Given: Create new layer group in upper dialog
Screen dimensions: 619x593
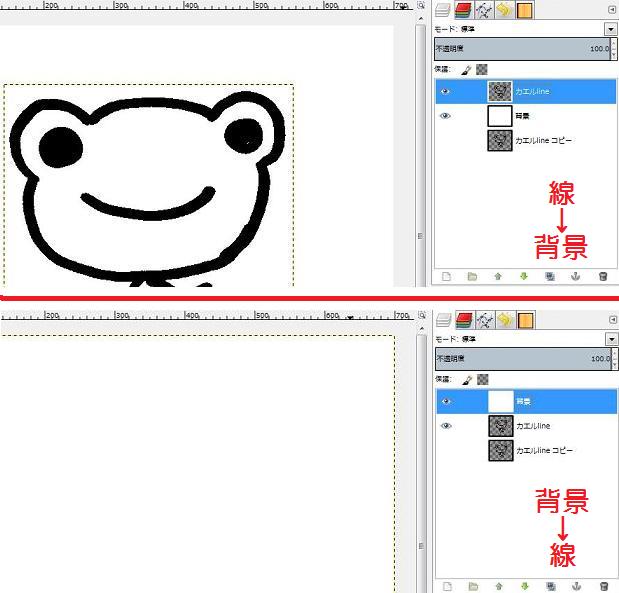Looking at the screenshot, I should click(x=472, y=276).
